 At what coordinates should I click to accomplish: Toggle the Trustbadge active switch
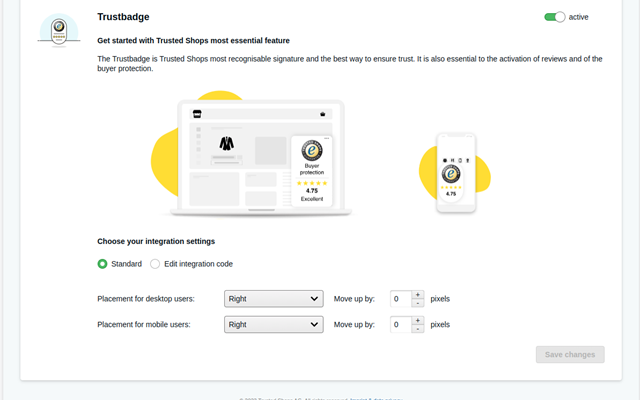(x=554, y=17)
